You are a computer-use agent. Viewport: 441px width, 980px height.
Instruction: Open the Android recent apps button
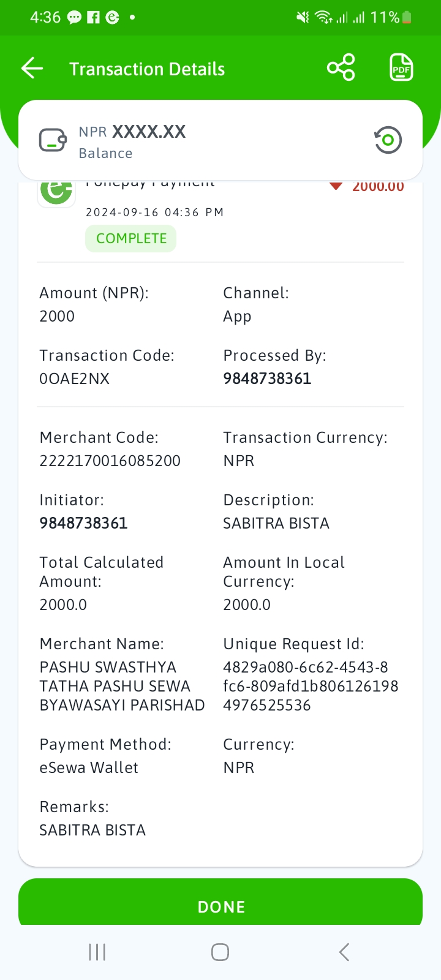point(97,952)
